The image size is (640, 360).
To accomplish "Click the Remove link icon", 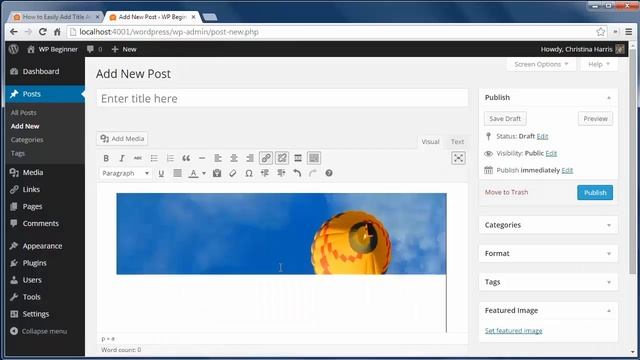I will [282, 158].
